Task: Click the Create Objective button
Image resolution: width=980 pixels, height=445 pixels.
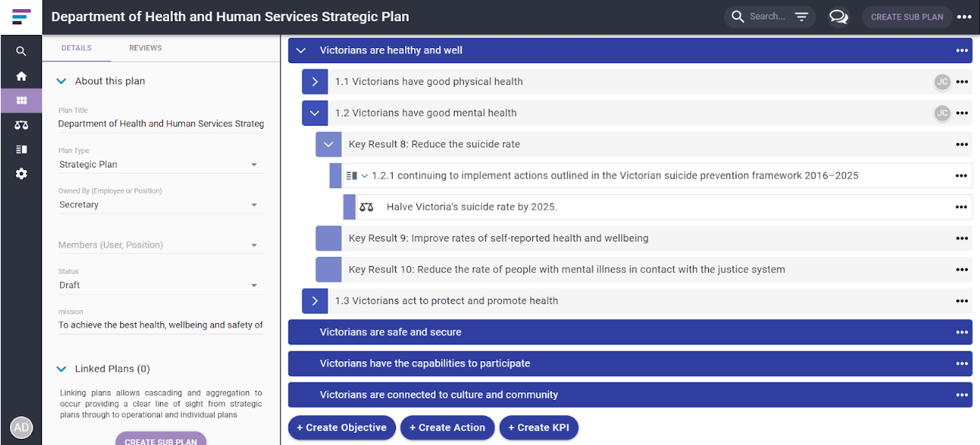Action: [x=342, y=427]
